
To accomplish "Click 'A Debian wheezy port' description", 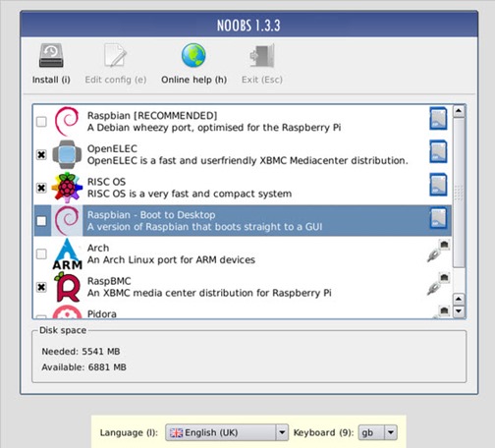I will point(214,128).
